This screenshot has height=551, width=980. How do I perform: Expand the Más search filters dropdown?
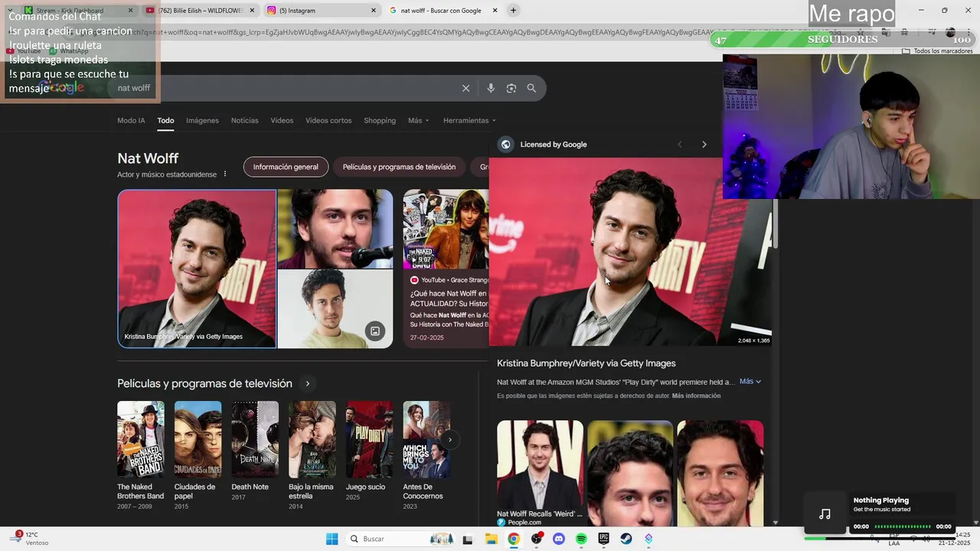pos(418,120)
